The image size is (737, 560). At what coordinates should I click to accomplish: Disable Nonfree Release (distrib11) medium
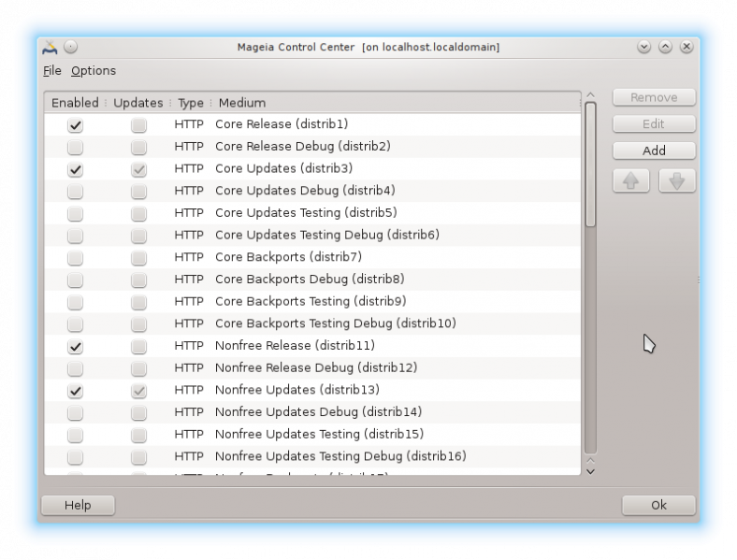pyautogui.click(x=75, y=346)
